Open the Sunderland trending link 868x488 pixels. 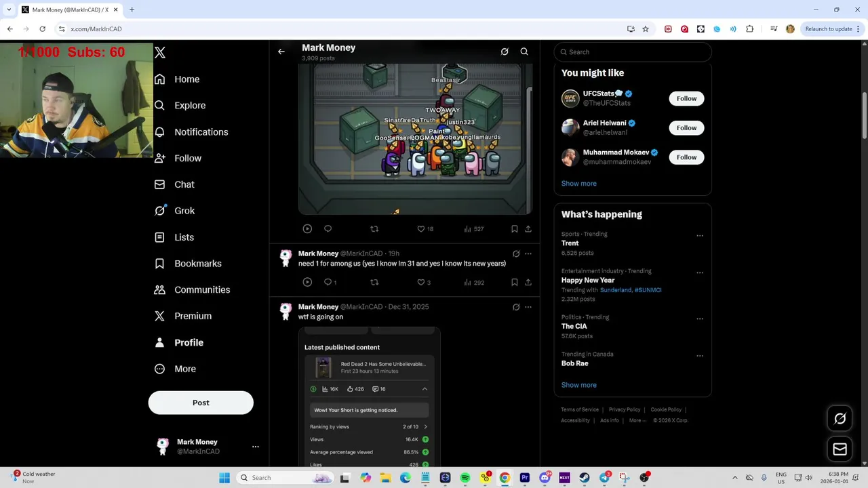tap(616, 290)
